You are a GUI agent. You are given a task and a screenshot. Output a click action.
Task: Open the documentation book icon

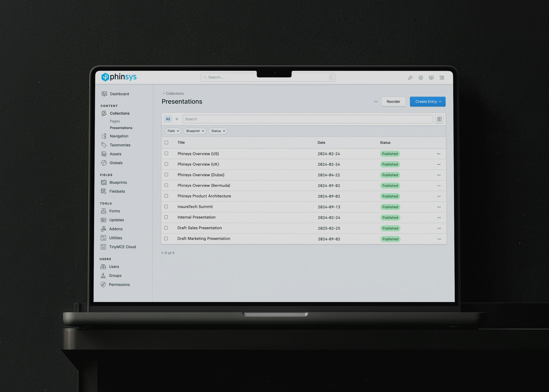431,78
